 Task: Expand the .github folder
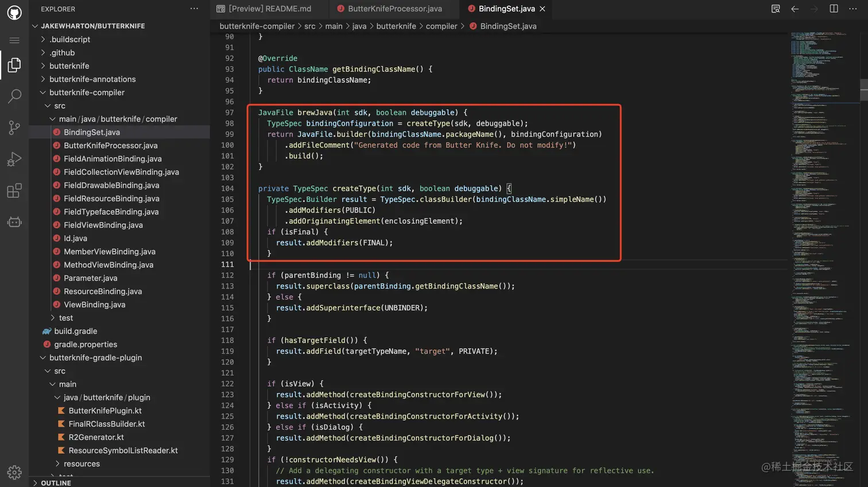click(x=119, y=53)
